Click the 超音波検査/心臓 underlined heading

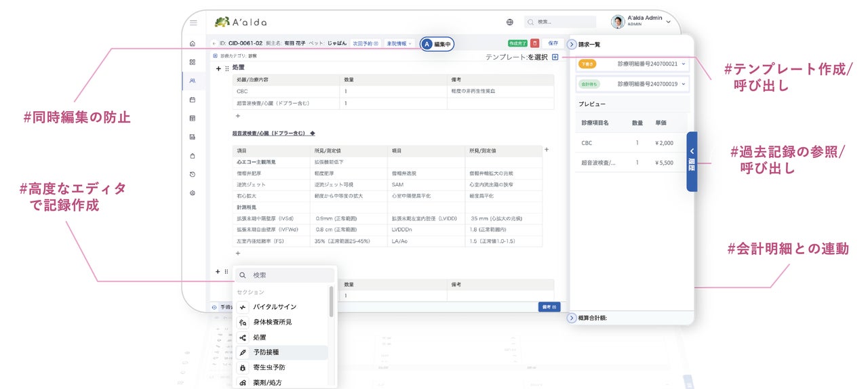270,134
